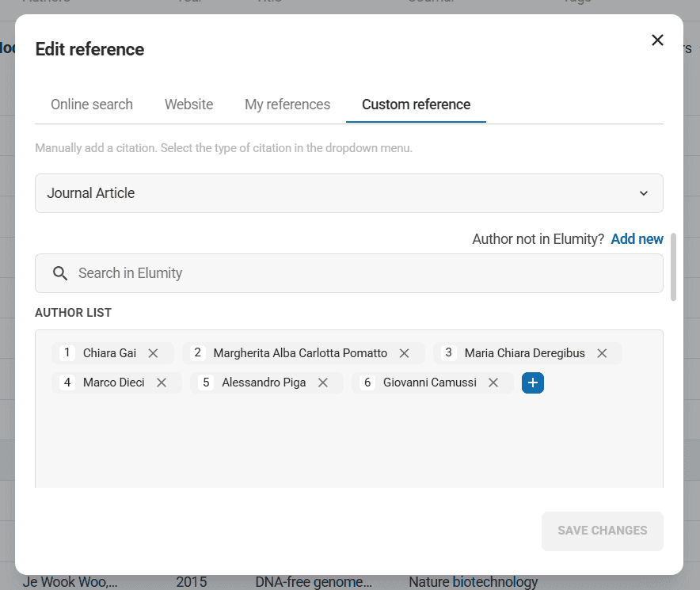Click the search magnifier icon
Viewport: 700px width, 590px height.
tap(60, 273)
